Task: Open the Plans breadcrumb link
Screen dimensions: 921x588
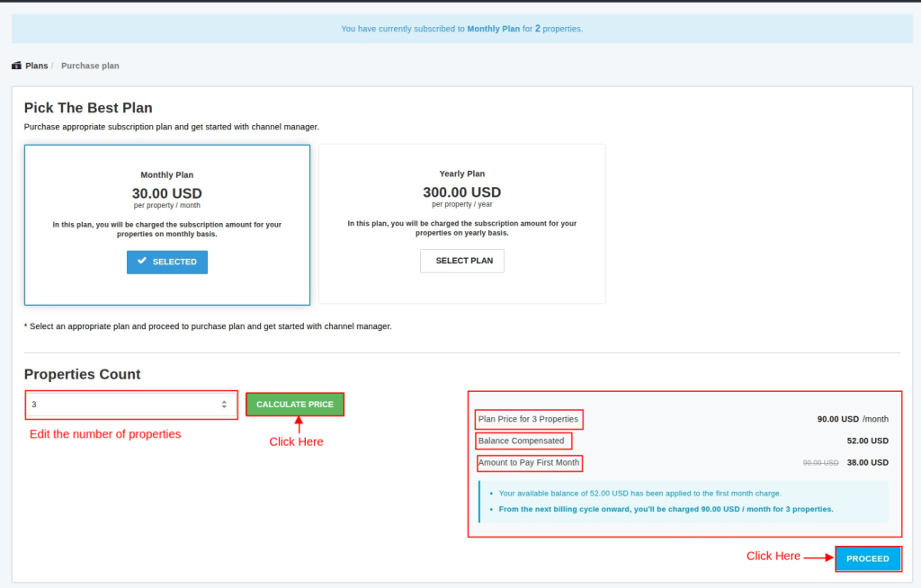Action: pos(36,66)
